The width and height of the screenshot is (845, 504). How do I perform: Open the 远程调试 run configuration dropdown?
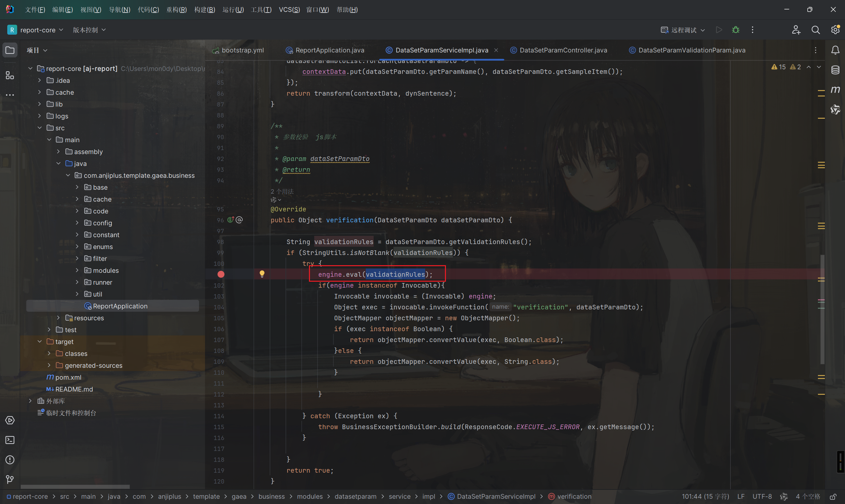pos(683,30)
